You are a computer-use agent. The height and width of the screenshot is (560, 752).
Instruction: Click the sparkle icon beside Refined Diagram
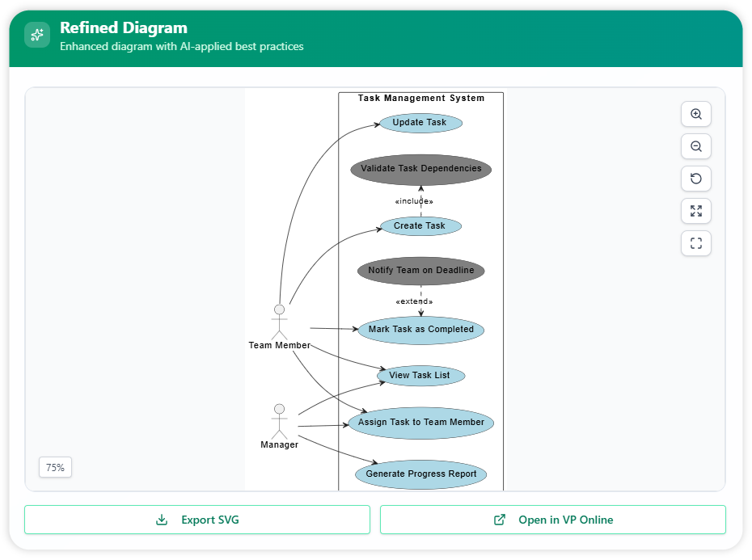pyautogui.click(x=37, y=35)
